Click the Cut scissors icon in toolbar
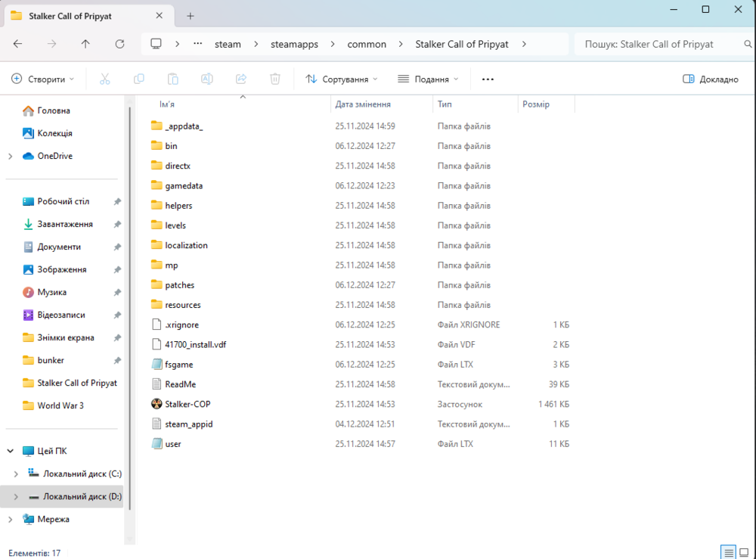The width and height of the screenshot is (756, 559). [x=105, y=79]
